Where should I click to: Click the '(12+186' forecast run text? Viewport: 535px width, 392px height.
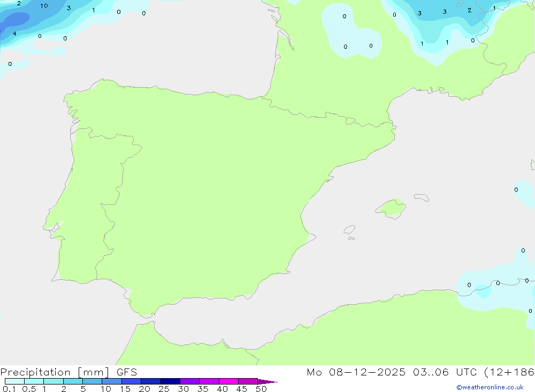(x=509, y=372)
